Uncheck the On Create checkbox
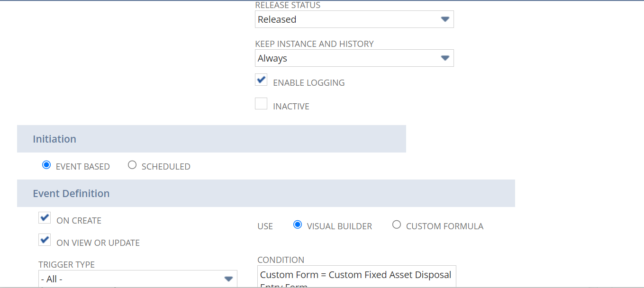 coord(45,218)
